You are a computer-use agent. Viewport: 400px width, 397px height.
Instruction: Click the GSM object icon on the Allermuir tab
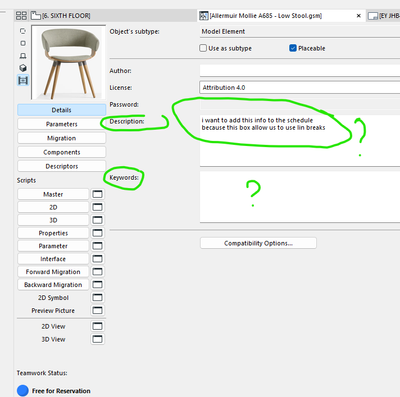pos(204,16)
